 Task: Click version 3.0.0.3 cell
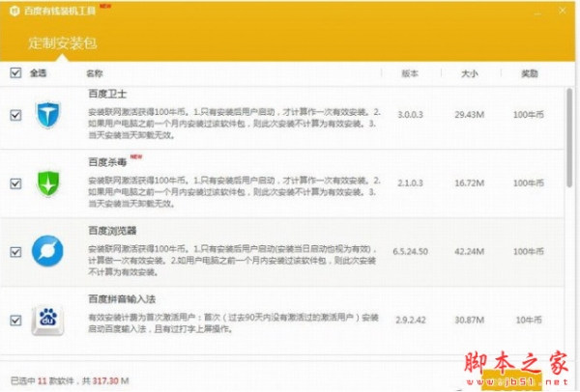410,115
